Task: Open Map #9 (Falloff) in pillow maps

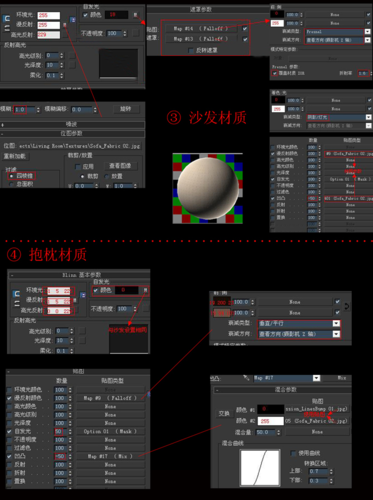Action: 110,398
